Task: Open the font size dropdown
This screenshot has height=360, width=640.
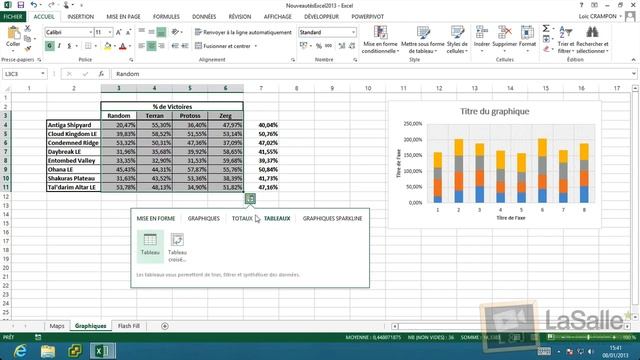Action: pyautogui.click(x=110, y=32)
